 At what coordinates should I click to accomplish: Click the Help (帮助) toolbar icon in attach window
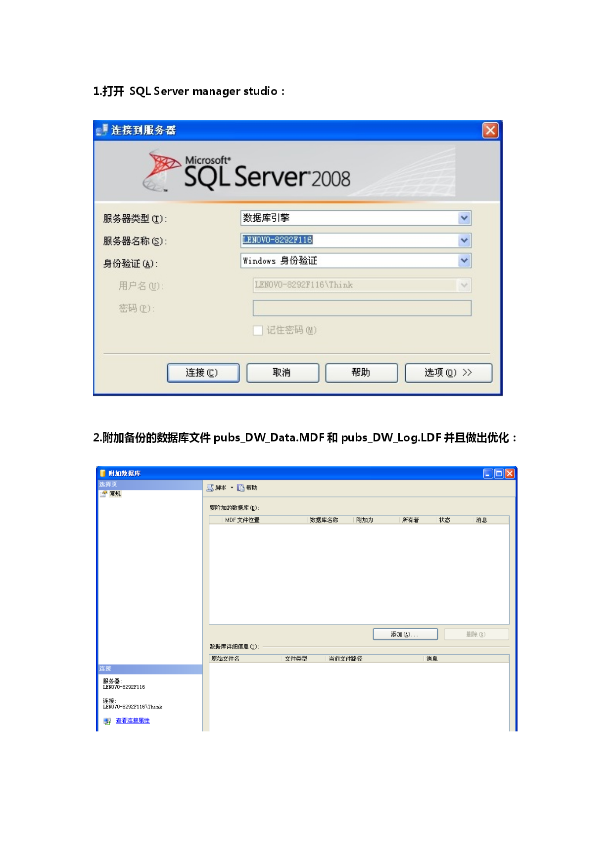[x=241, y=488]
